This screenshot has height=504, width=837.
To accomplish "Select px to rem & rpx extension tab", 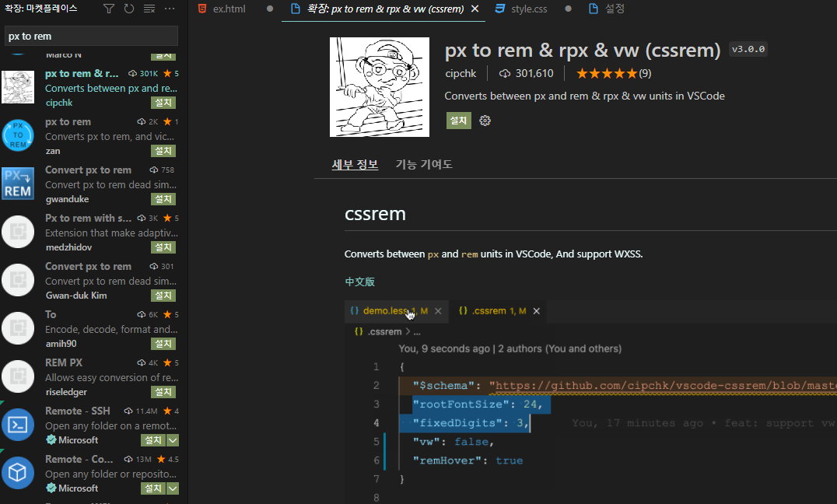I will pos(385,9).
